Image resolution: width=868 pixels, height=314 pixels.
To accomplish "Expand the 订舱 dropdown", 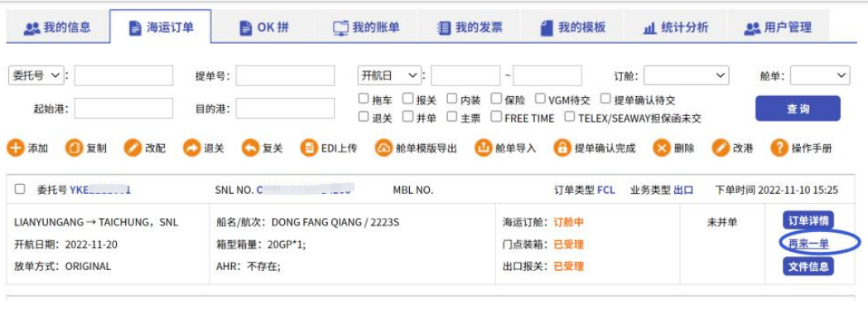I will tap(686, 75).
